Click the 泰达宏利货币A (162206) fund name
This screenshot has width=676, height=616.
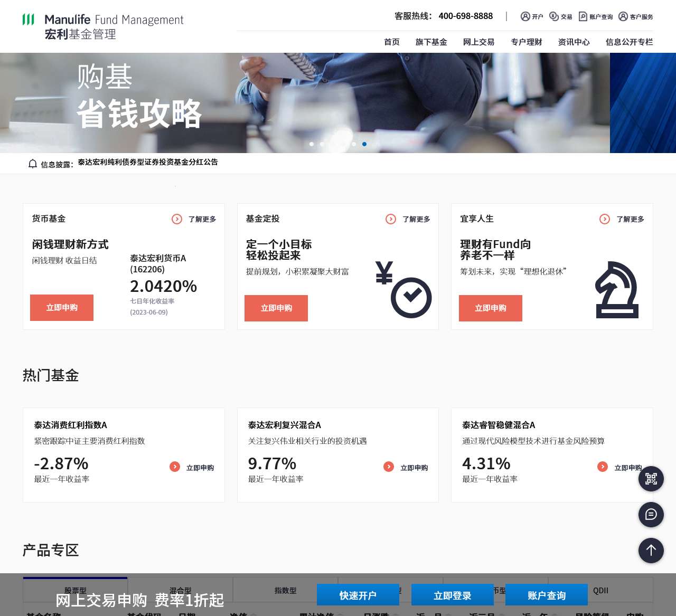pyautogui.click(x=158, y=263)
